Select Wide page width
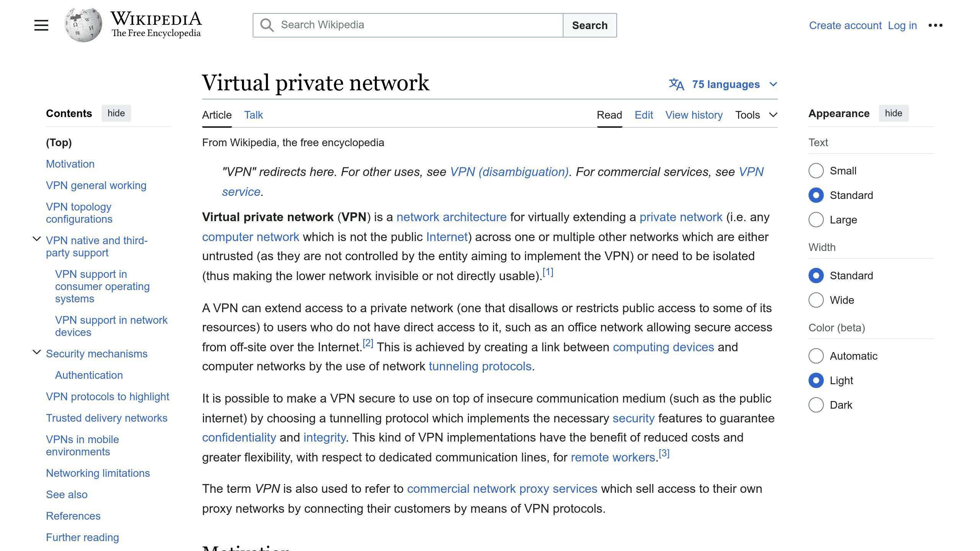Image resolution: width=980 pixels, height=551 pixels. coord(816,300)
